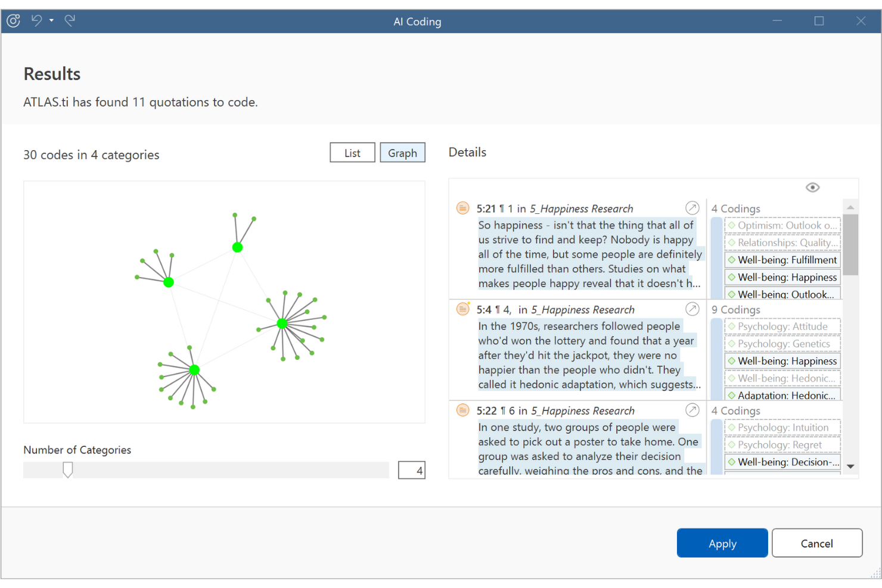This screenshot has height=588, width=882.
Task: Click the ATLAS.ti logo in the title bar
Action: (x=13, y=21)
